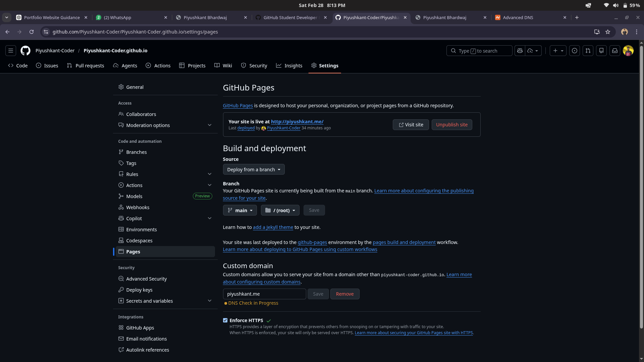Click the browser address bar URL

tap(135, 32)
